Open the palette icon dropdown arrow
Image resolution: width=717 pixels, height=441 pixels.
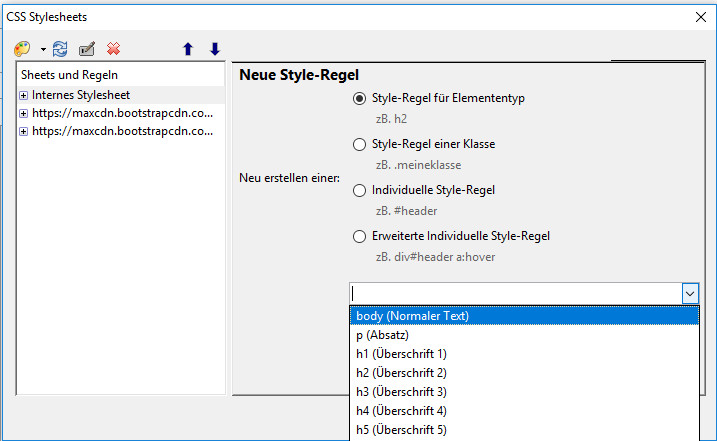43,49
